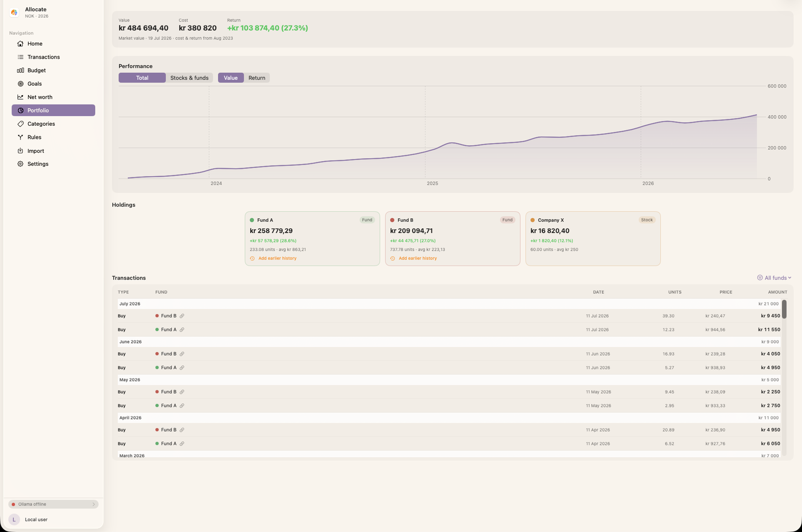
Task: Click the UNITS column header
Action: point(675,292)
